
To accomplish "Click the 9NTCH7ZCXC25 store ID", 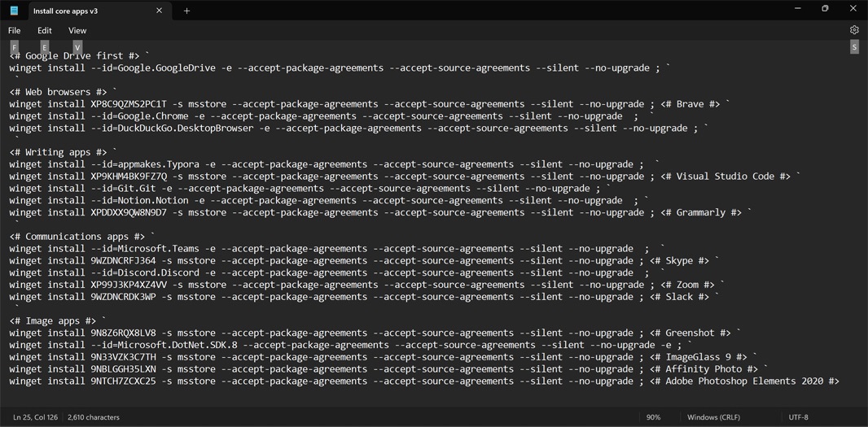I will (x=124, y=381).
